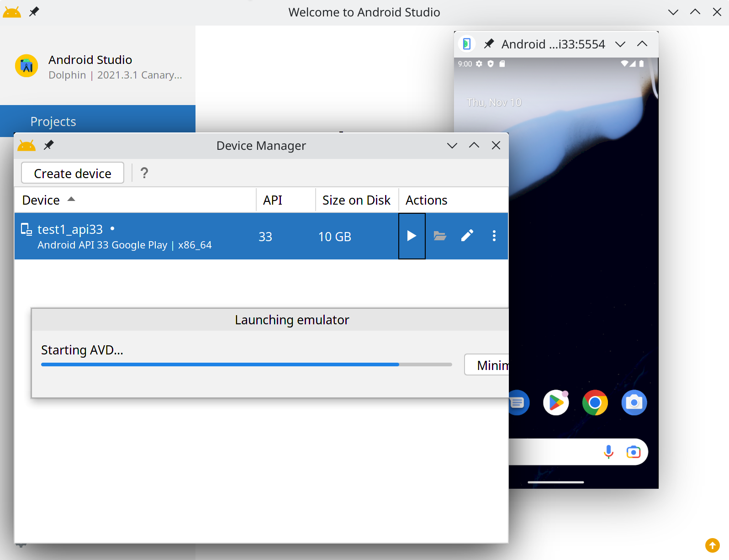Image resolution: width=729 pixels, height=560 pixels.
Task: Edit test1_api33 device with pencil icon
Action: tap(467, 236)
